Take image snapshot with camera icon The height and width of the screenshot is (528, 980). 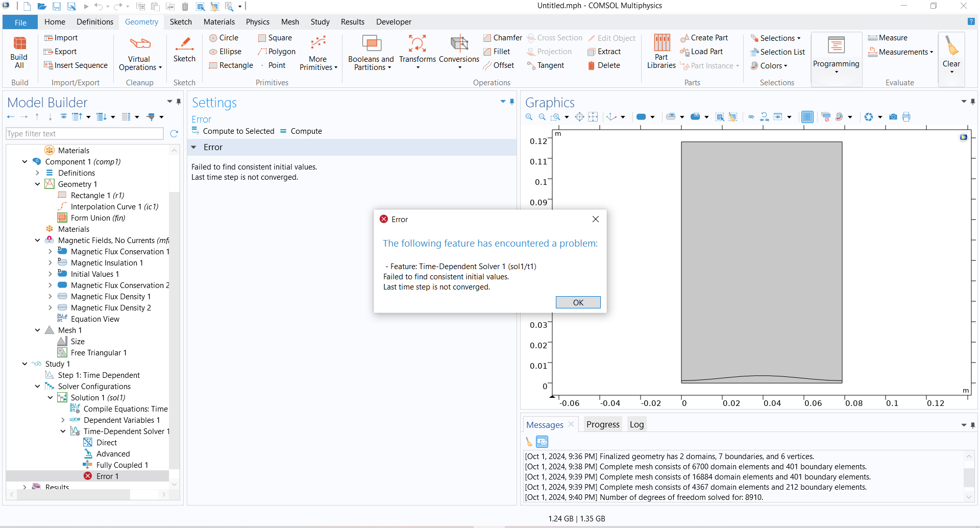click(893, 117)
